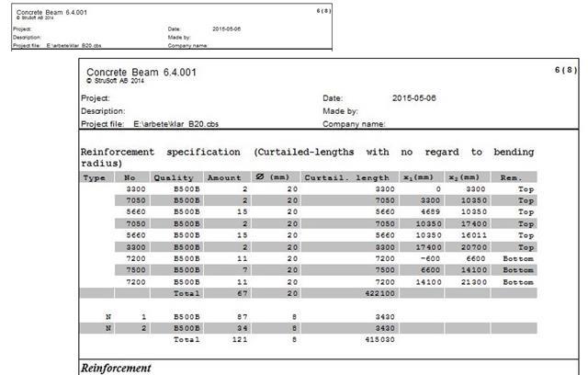Click 'Total' label in the row with 415030
Viewport: 588px width, 375px height.
(x=187, y=340)
